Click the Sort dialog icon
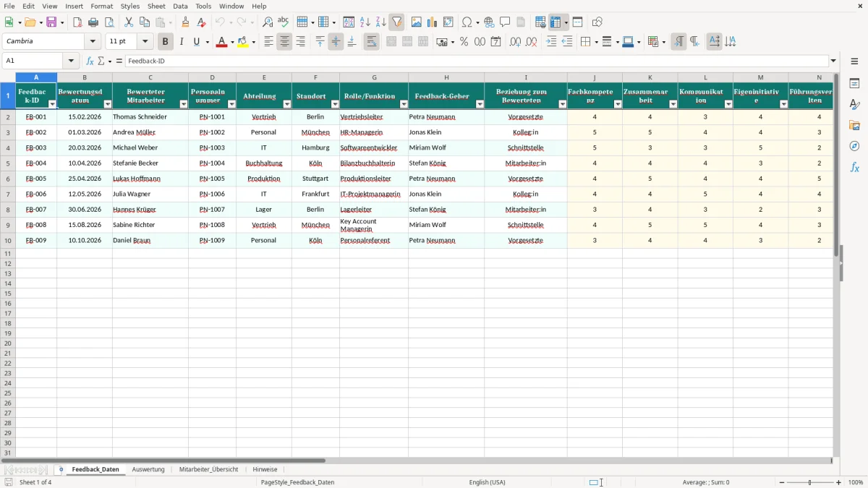 (349, 22)
